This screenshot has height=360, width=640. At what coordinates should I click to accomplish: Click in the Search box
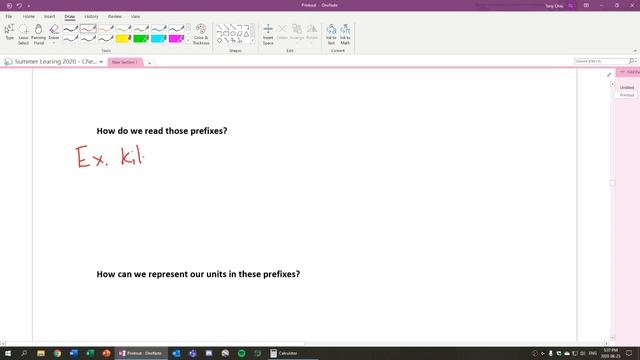601,61
